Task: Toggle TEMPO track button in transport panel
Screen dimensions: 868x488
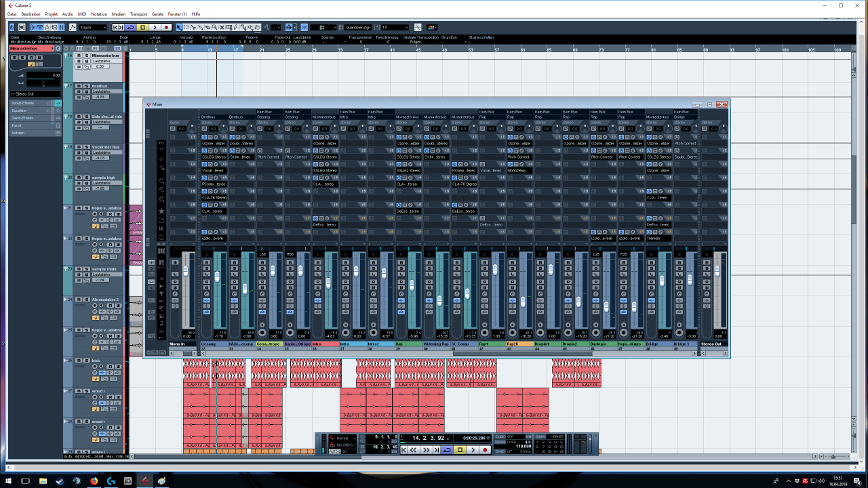Action: (500, 442)
